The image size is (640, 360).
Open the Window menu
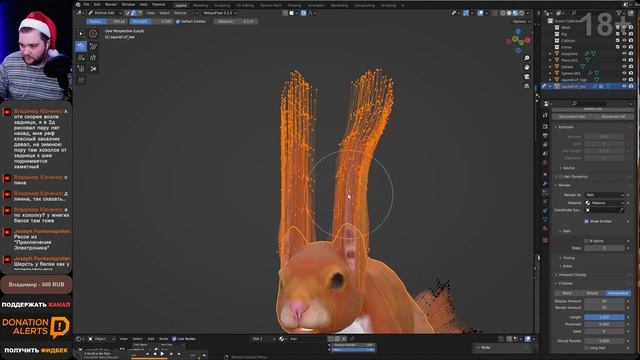128,5
